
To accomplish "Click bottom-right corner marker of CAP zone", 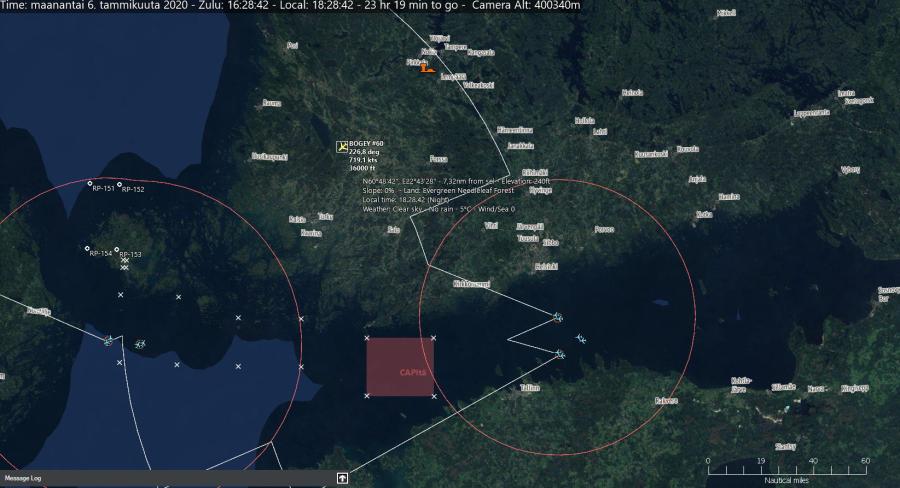I will 433,396.
